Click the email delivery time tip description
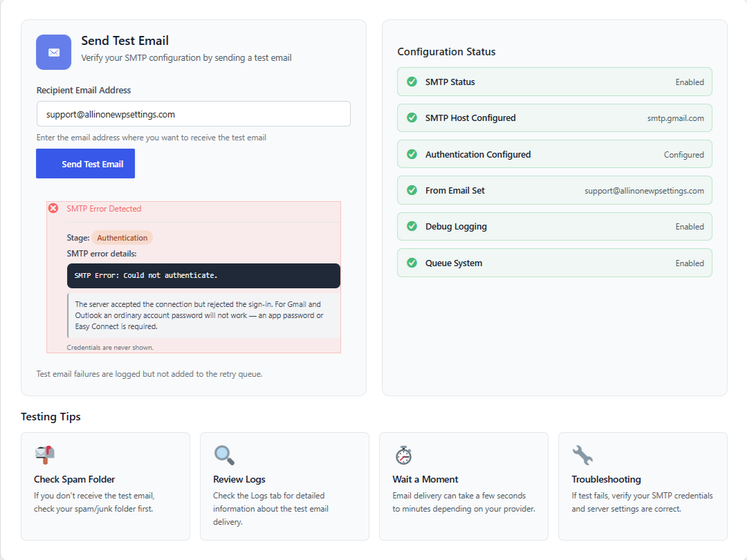Viewport: 747px width, 560px height. (x=463, y=503)
